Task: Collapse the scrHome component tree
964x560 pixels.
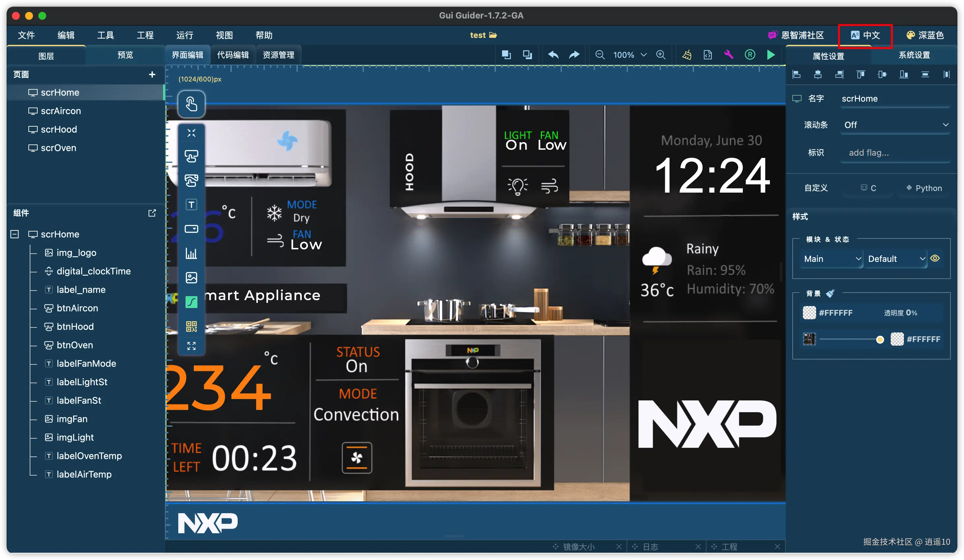Action: (15, 234)
